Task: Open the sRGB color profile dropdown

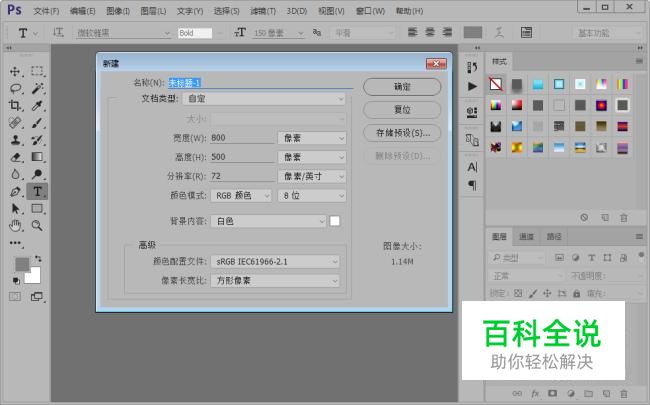Action: click(x=275, y=262)
